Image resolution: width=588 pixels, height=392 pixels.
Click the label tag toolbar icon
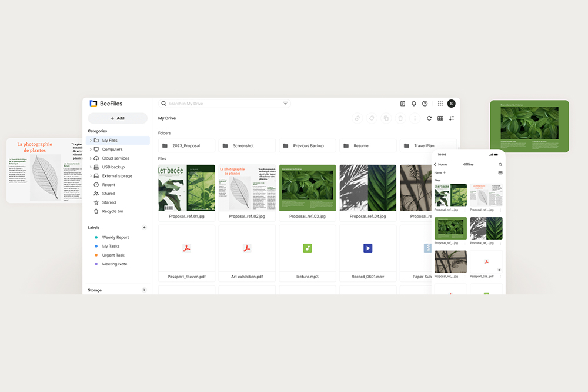click(x=372, y=118)
